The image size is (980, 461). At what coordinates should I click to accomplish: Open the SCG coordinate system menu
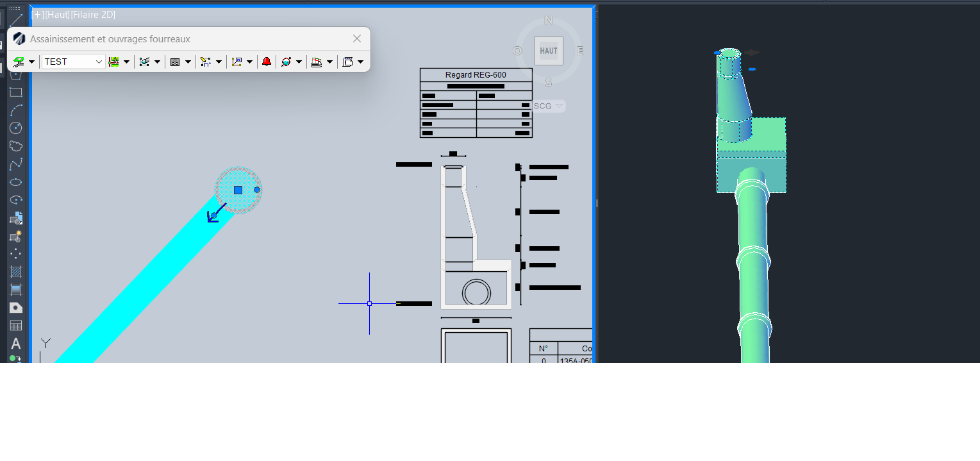pyautogui.click(x=548, y=106)
